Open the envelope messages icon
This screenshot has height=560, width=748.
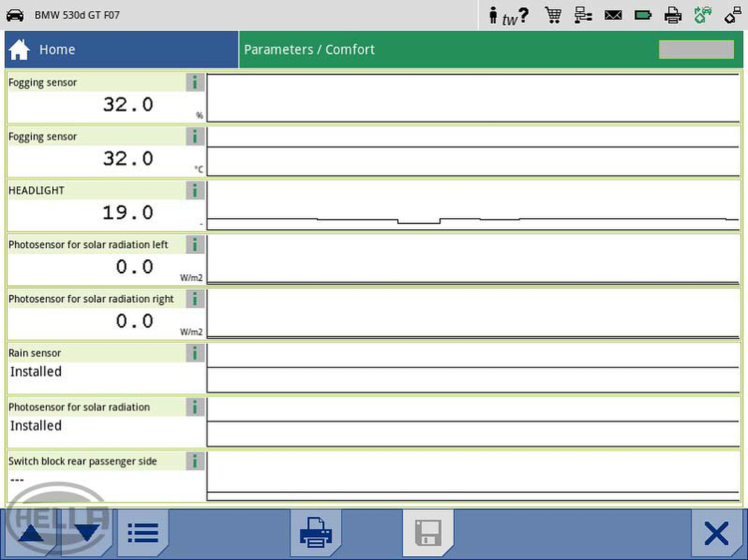(613, 15)
